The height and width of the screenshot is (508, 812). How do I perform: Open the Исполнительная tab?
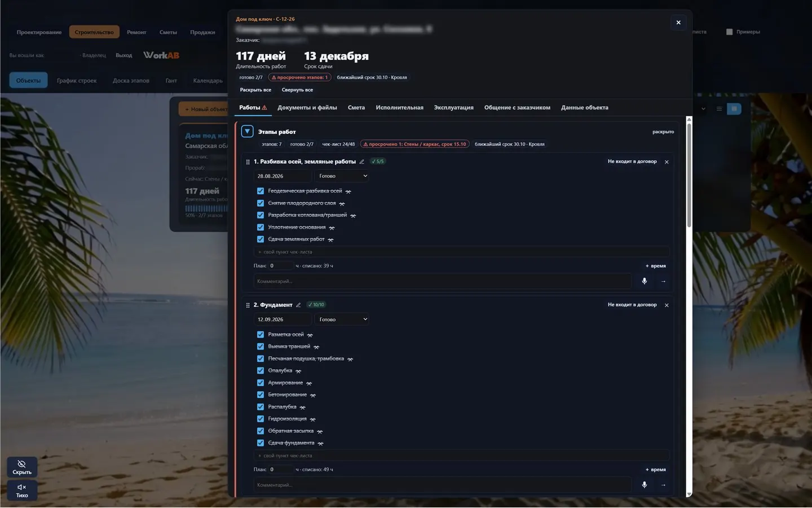[x=400, y=108]
